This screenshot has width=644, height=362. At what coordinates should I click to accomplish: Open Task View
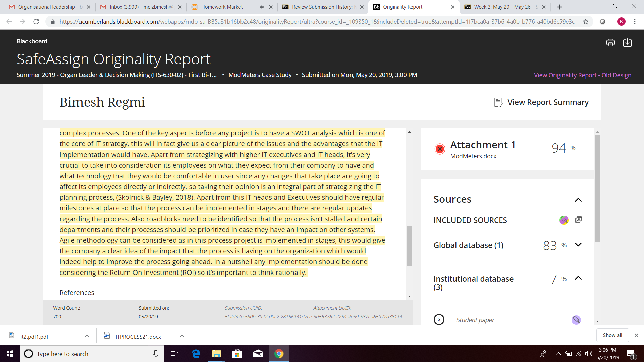[174, 354]
